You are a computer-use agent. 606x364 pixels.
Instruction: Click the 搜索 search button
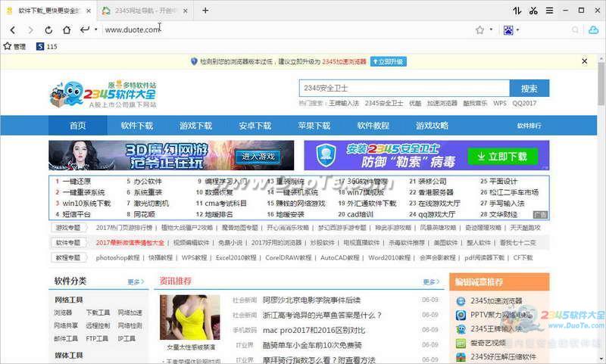pos(529,88)
